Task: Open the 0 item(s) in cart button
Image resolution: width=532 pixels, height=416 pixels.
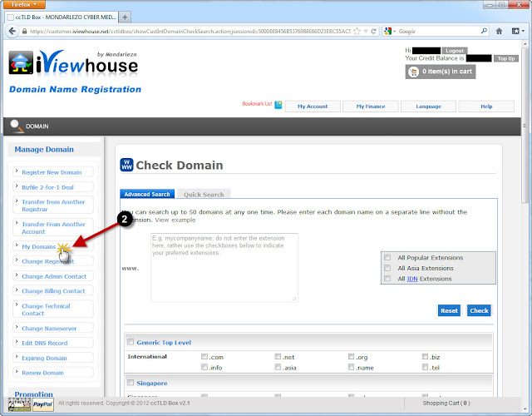Action: click(x=441, y=72)
